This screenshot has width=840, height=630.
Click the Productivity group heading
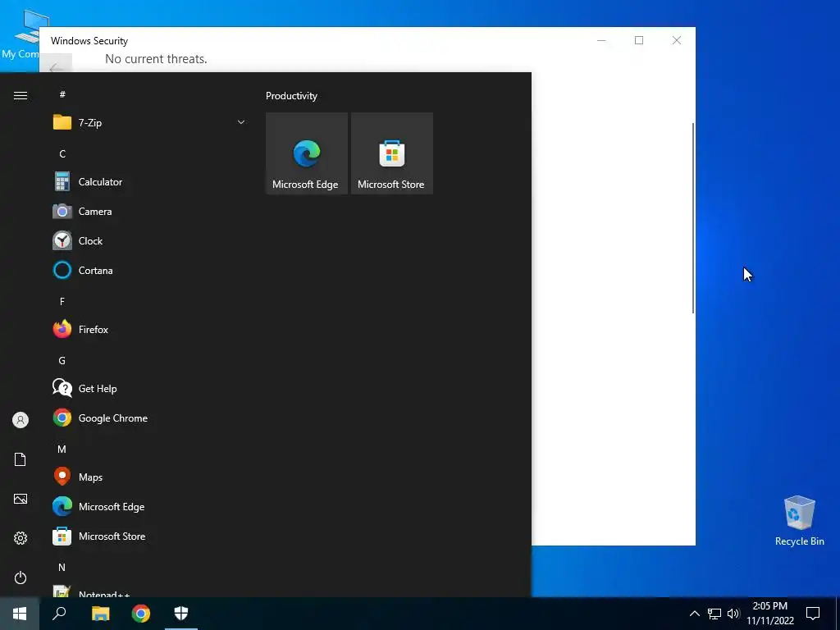pos(291,96)
